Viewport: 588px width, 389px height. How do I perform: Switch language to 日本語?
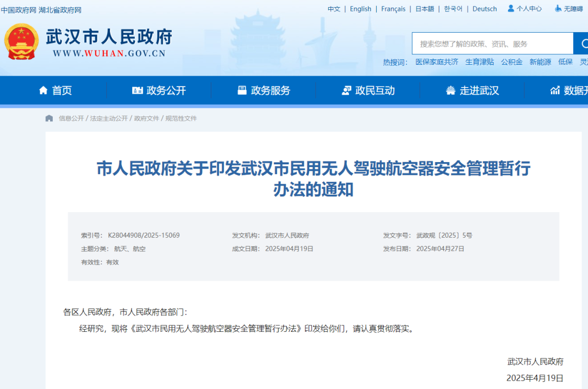[x=425, y=9]
